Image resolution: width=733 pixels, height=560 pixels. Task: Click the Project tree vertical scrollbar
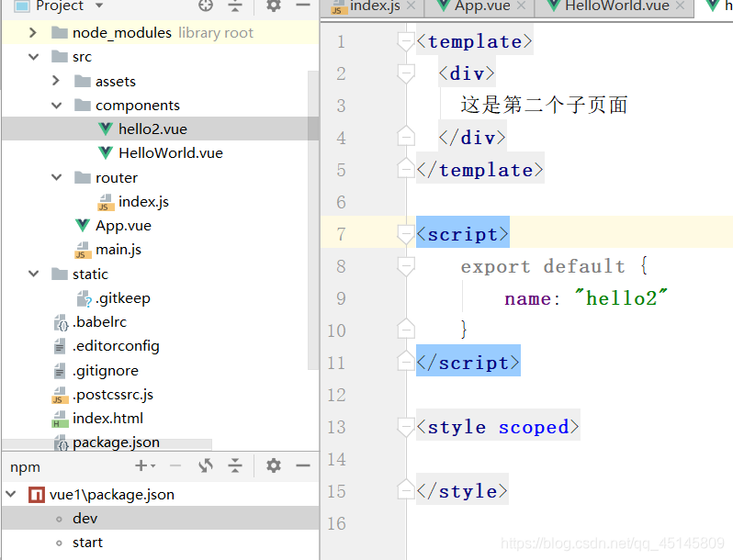click(x=312, y=219)
